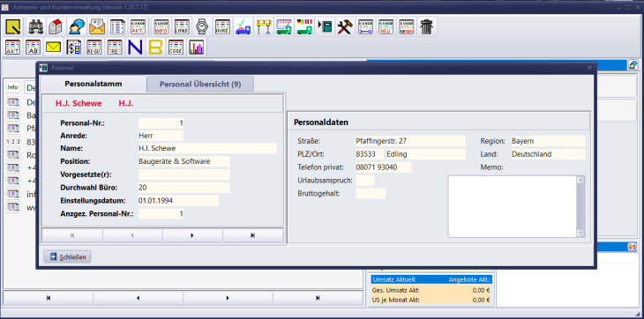Click the Bruttogehalt input field
Screen dimensions: 644x319
(371, 194)
